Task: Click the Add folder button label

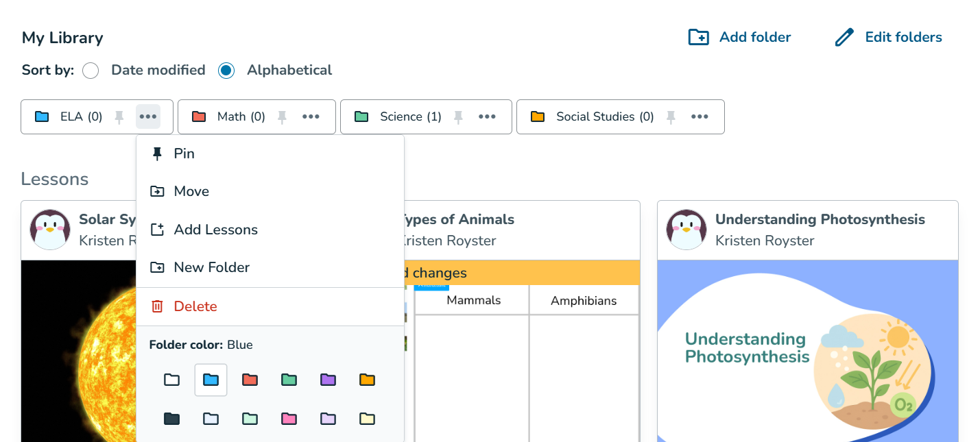Action: click(755, 37)
